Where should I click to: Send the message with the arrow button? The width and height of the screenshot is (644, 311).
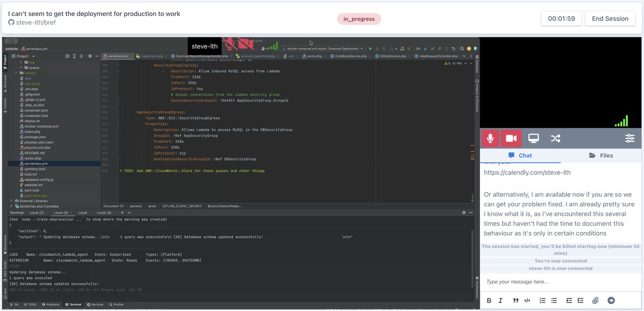(x=611, y=300)
